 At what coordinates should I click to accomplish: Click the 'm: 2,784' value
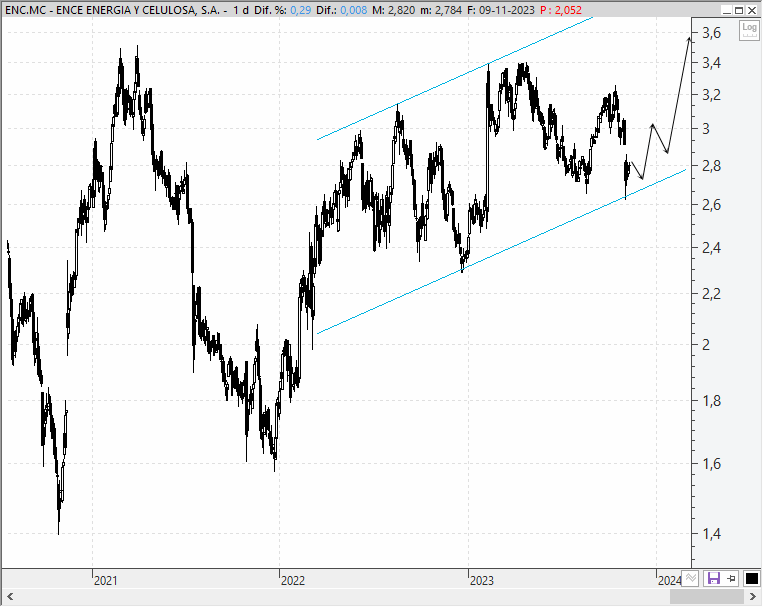coord(441,10)
